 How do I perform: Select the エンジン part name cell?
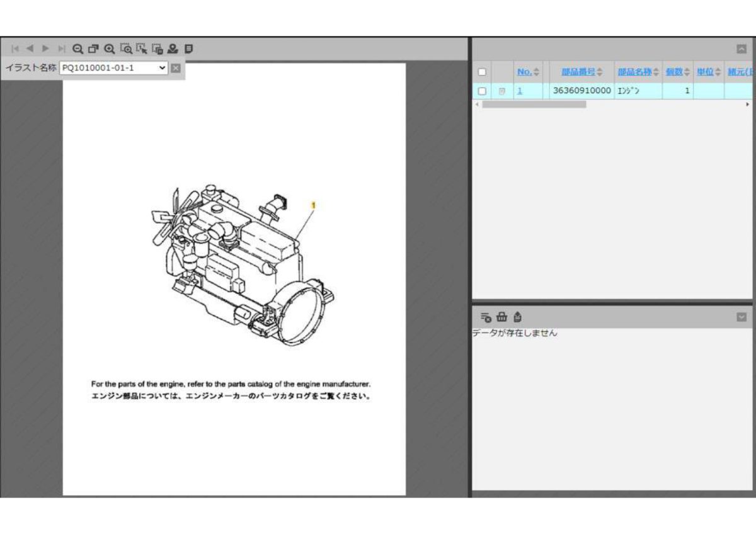pos(638,91)
